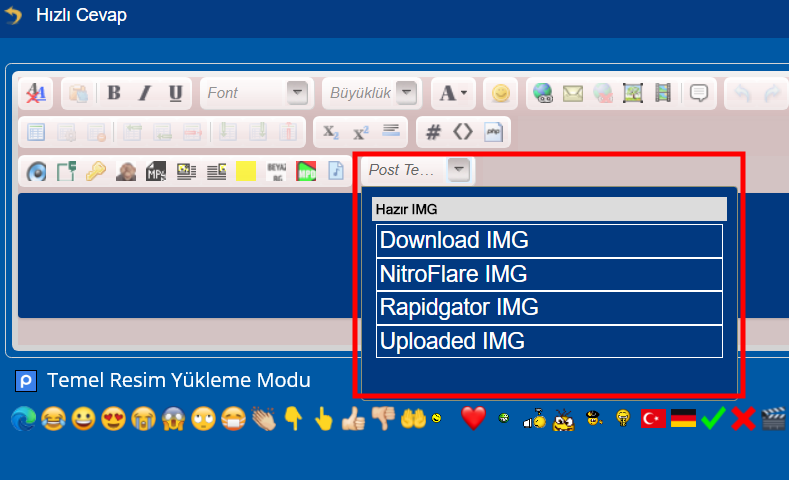Click the MP4 icon
Screen dimensions: 789x480
coord(156,172)
